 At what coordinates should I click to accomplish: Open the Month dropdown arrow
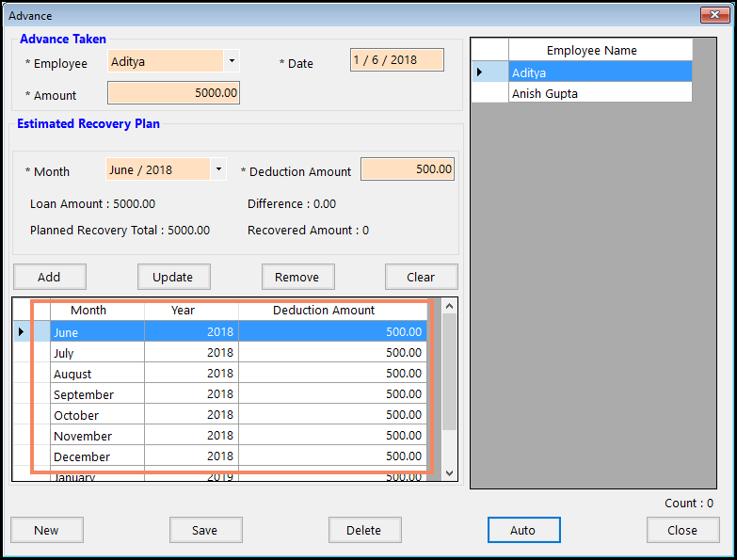[218, 169]
